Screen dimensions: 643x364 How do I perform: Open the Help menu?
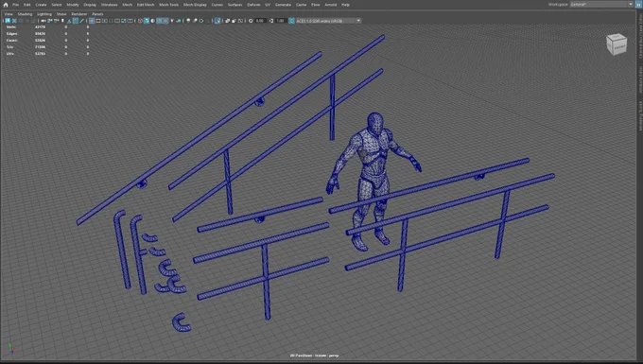coord(346,5)
